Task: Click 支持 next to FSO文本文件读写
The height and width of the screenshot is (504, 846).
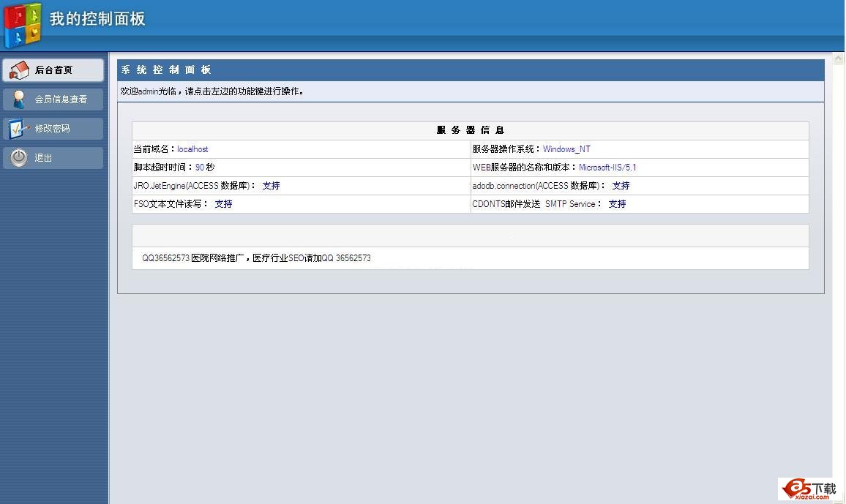Action: 223,204
